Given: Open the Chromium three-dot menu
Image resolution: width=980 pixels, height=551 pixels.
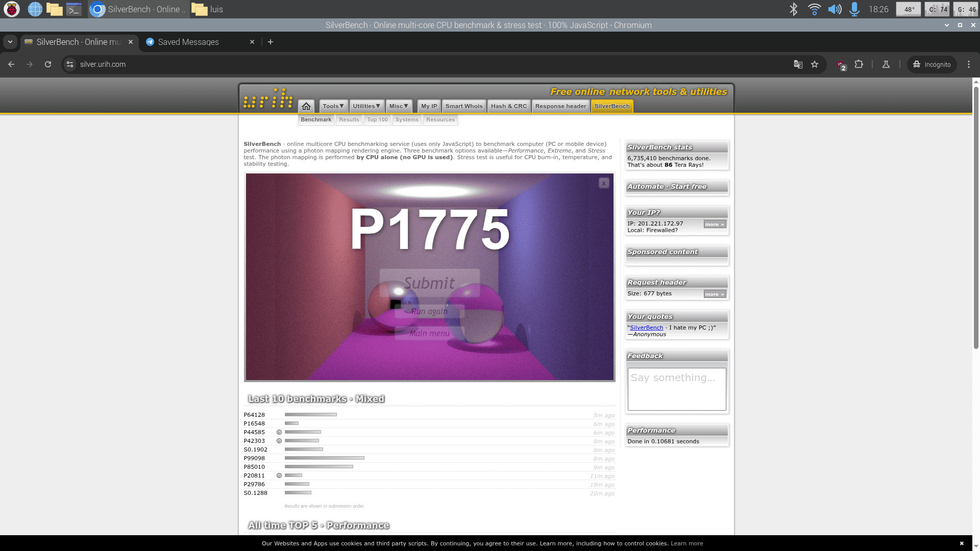Looking at the screenshot, I should click(x=969, y=64).
